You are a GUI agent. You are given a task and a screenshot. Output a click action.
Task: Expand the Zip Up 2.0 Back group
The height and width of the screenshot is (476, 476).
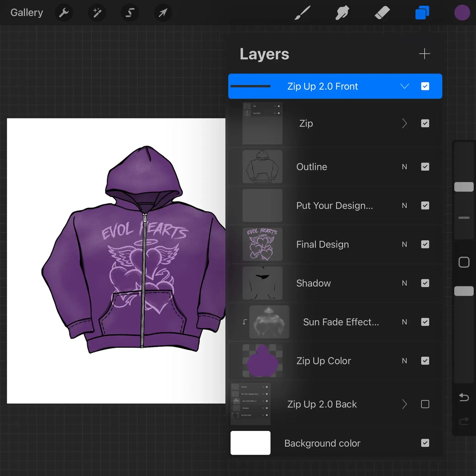click(405, 404)
